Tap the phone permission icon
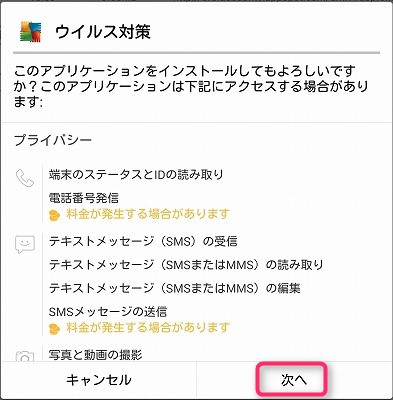393x400 pixels. pos(25,178)
